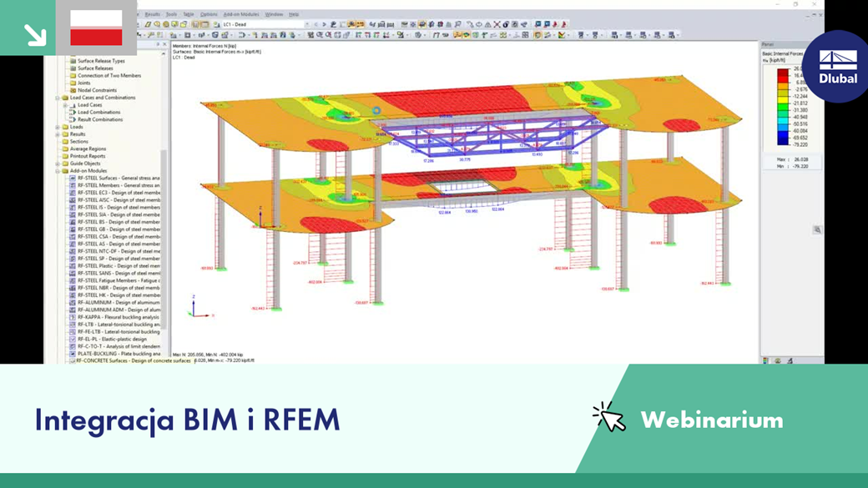
Task: Open the Results menu
Action: (x=152, y=14)
